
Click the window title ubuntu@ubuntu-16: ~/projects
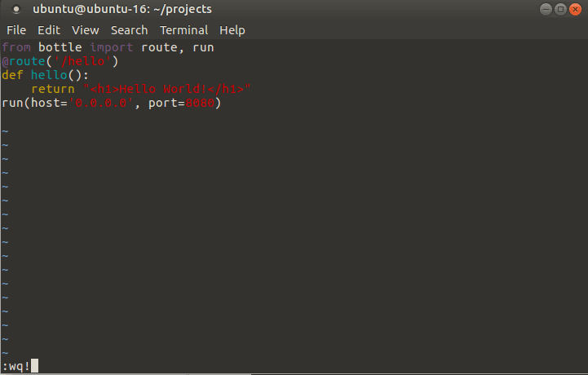coord(122,10)
